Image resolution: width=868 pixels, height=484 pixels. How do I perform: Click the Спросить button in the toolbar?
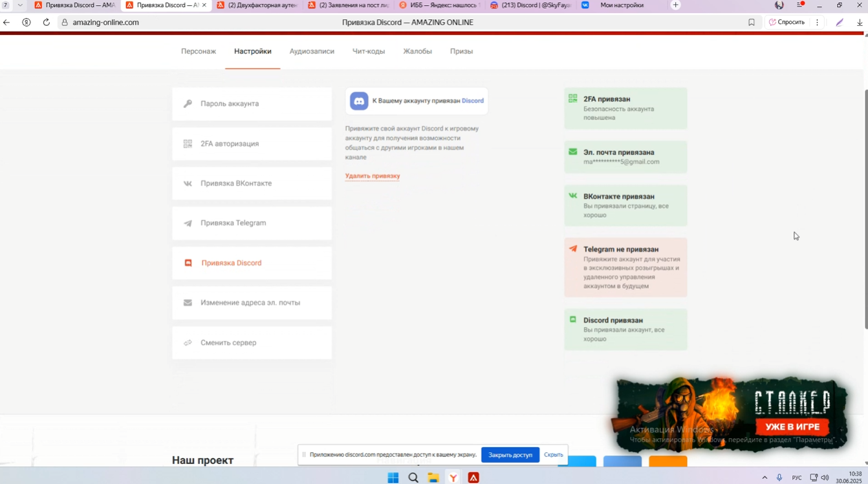787,22
